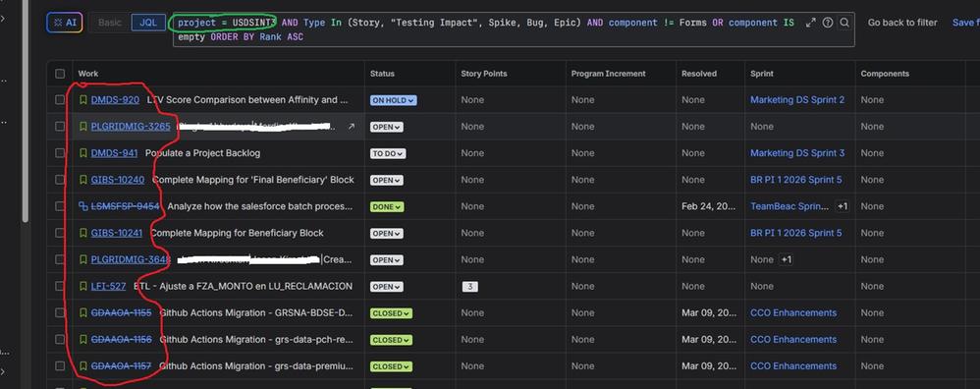
Task: Open CLOSED status dropdown for GDAAOA-1155
Action: coord(391,312)
